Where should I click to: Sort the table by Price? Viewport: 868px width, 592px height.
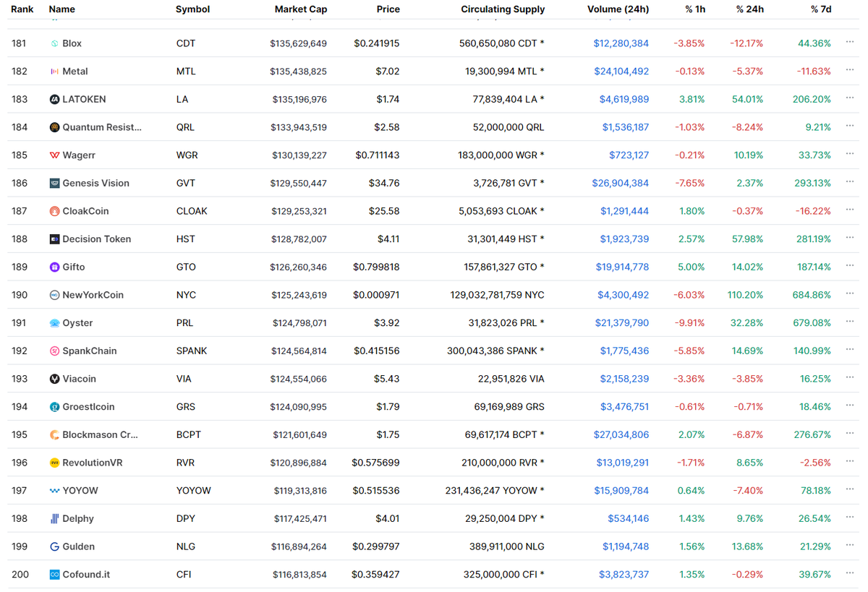tap(388, 9)
